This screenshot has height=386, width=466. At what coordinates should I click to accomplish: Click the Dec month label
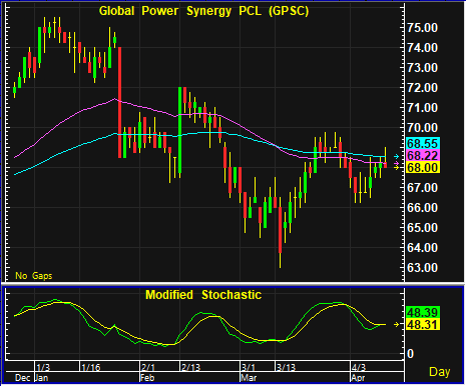click(23, 378)
